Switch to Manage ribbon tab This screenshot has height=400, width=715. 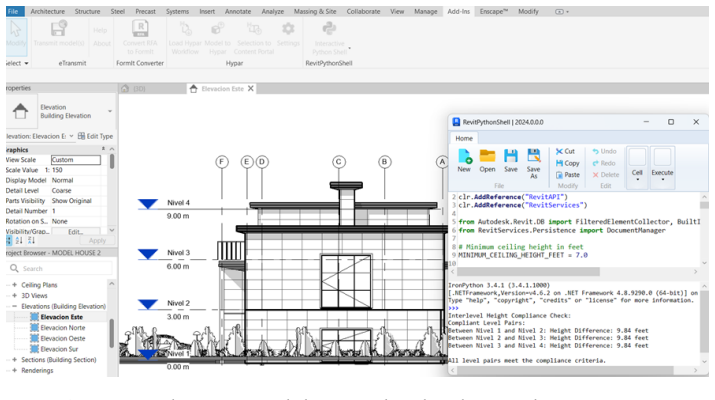coord(425,11)
